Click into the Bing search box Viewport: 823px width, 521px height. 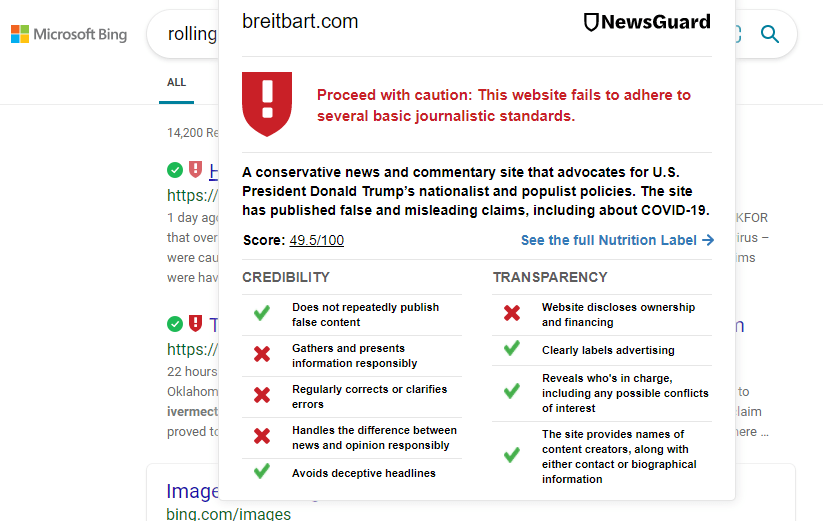pos(190,34)
